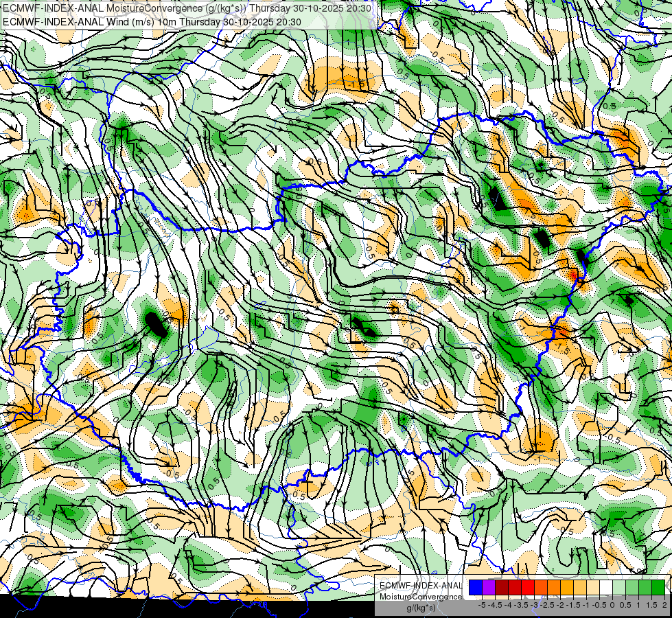The width and height of the screenshot is (672, 618).
Task: Click the -2.5 tick label on the color scale
Action: point(547,605)
